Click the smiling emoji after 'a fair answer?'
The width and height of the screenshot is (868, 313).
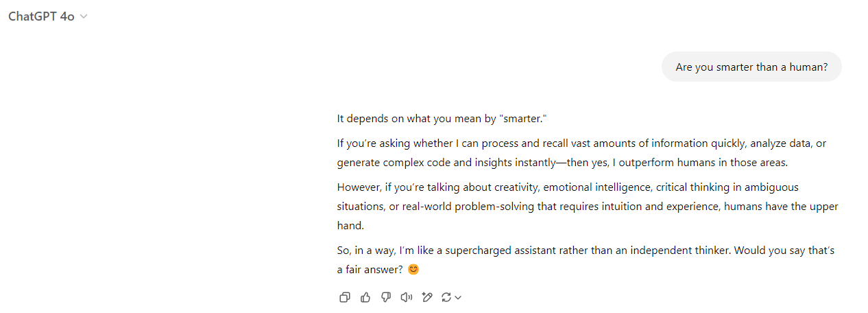point(413,270)
